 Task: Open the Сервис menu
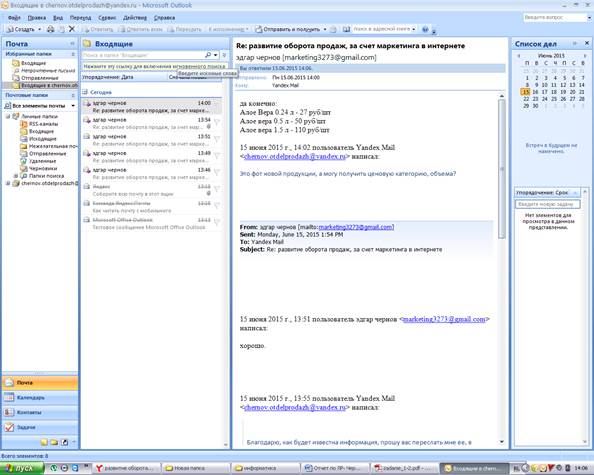point(107,18)
